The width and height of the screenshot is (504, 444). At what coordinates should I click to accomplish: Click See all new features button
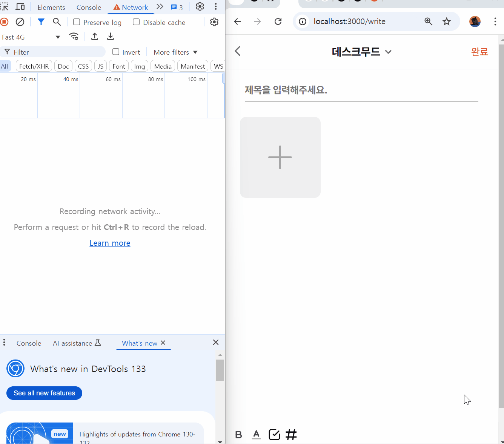44,393
